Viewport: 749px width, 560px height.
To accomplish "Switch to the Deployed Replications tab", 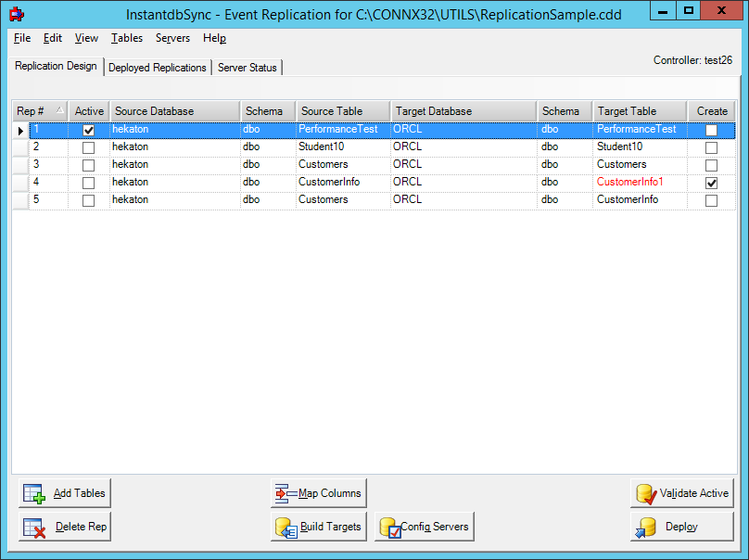I will click(158, 67).
